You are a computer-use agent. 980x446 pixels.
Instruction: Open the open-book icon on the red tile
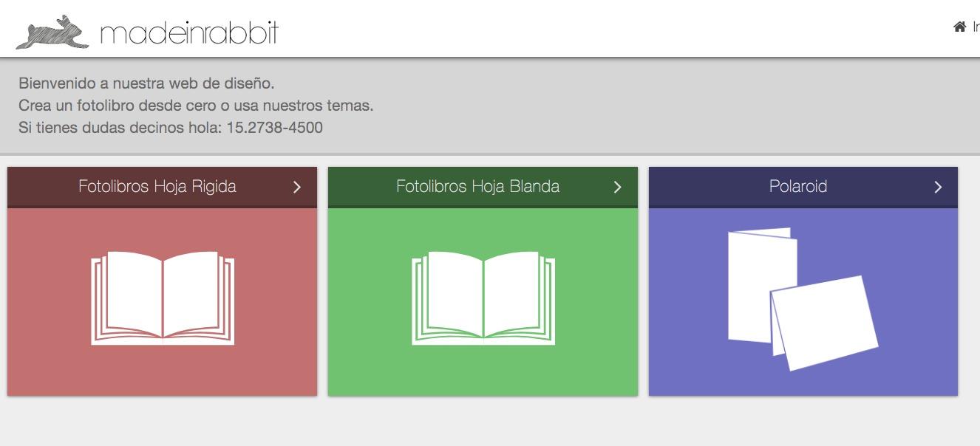click(x=163, y=298)
